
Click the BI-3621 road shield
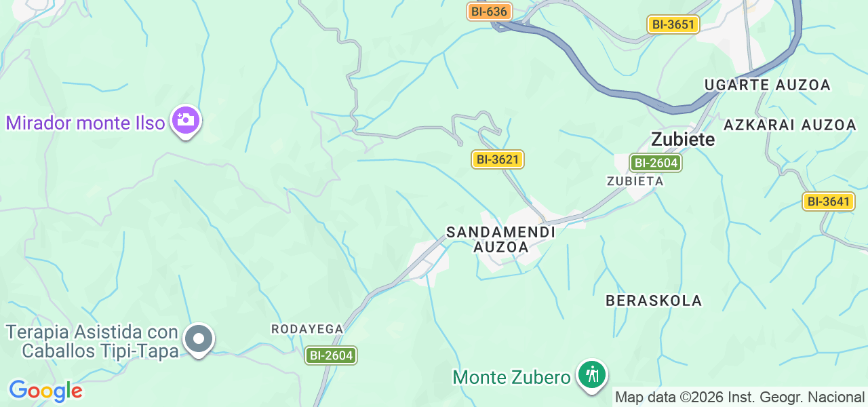[x=498, y=160]
